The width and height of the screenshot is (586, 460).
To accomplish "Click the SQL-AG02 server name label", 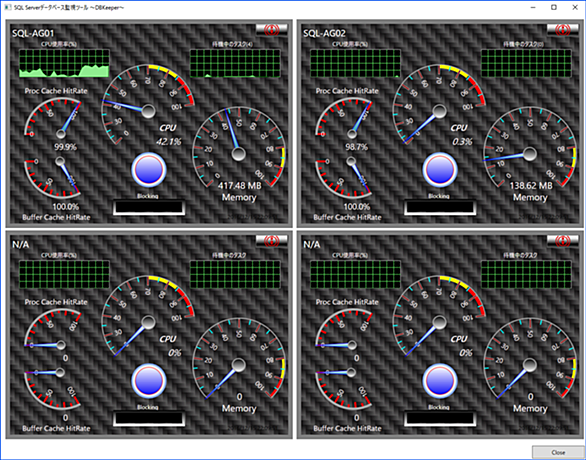I will pyautogui.click(x=324, y=33).
